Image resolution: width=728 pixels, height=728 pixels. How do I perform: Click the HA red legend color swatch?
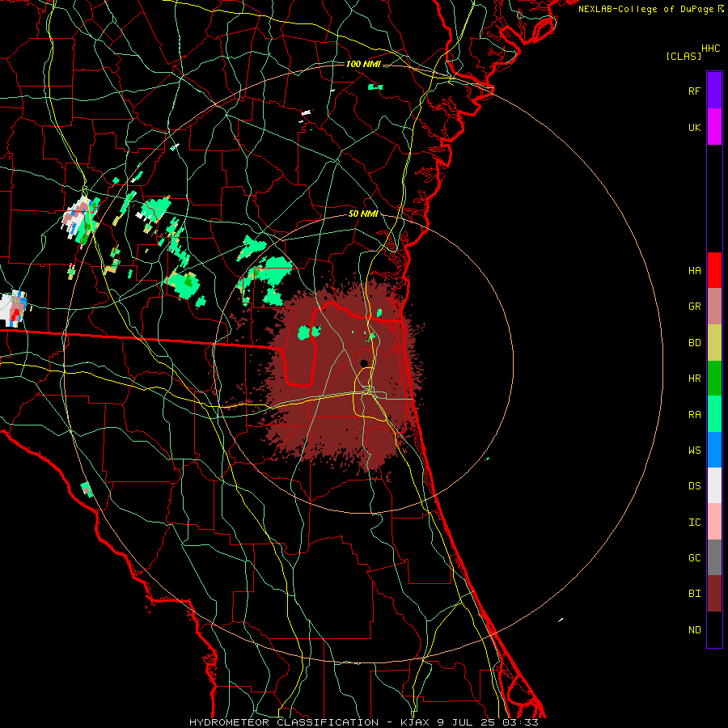[x=714, y=270]
